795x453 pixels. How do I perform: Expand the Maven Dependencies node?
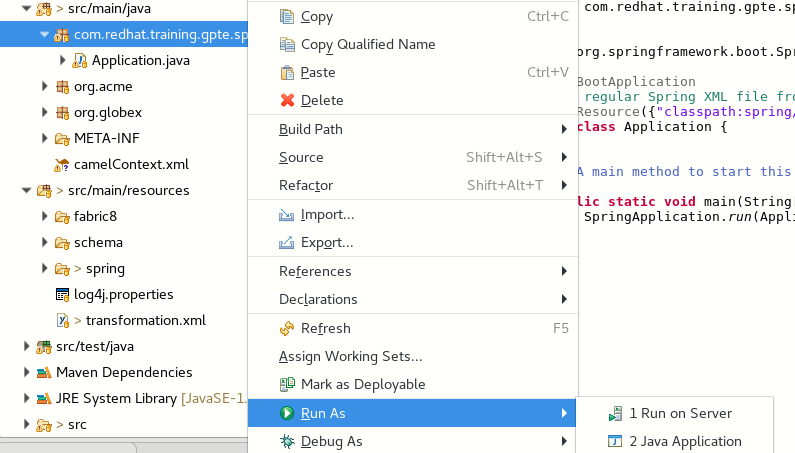[x=27, y=373]
